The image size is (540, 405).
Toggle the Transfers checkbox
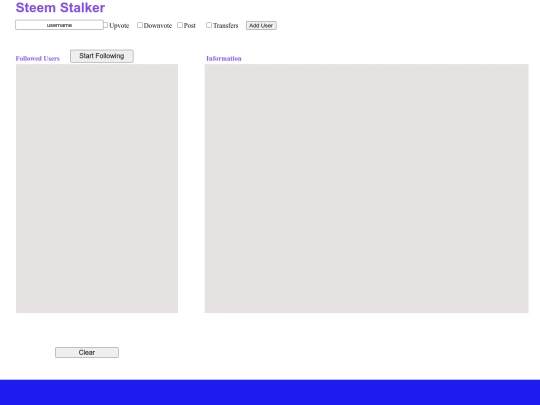[209, 25]
